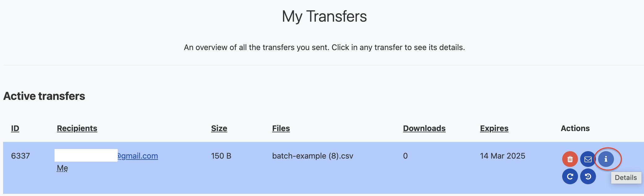Sort transfers by Expires
The height and width of the screenshot is (196, 644).
coord(494,128)
